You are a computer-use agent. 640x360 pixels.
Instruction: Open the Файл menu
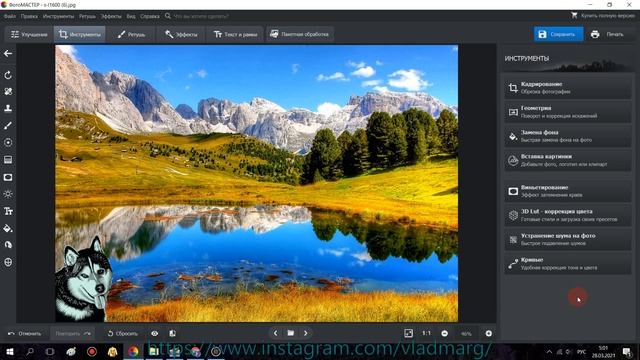[x=10, y=16]
